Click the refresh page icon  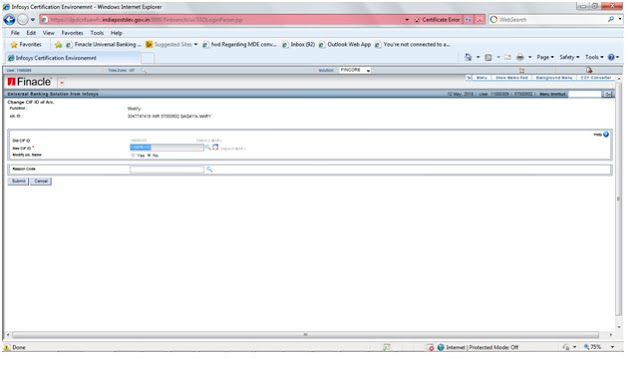pos(469,20)
